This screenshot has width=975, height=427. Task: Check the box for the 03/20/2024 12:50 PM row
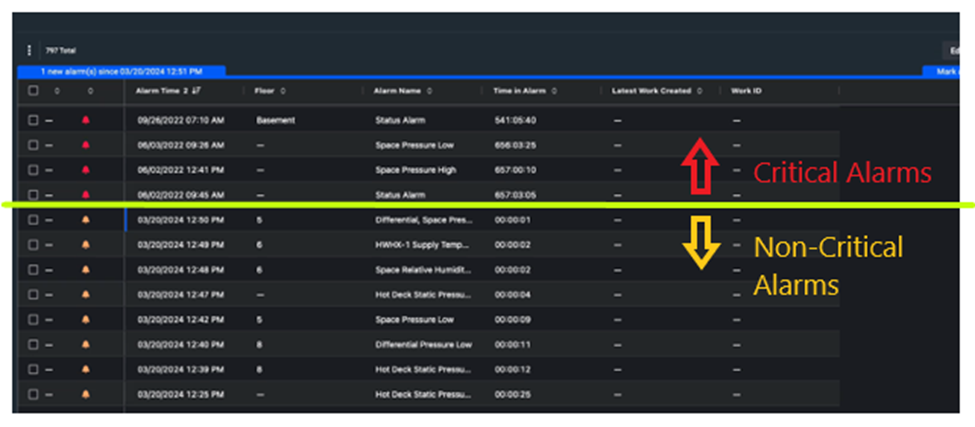[x=34, y=220]
